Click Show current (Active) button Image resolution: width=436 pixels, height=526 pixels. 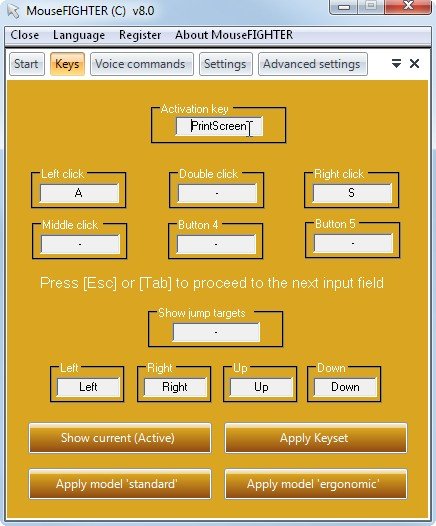[x=120, y=438]
